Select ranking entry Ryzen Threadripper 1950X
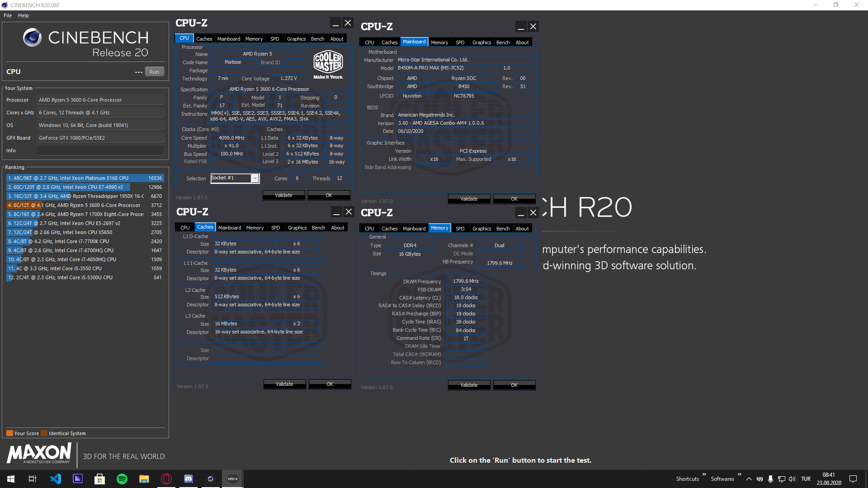 coord(85,196)
